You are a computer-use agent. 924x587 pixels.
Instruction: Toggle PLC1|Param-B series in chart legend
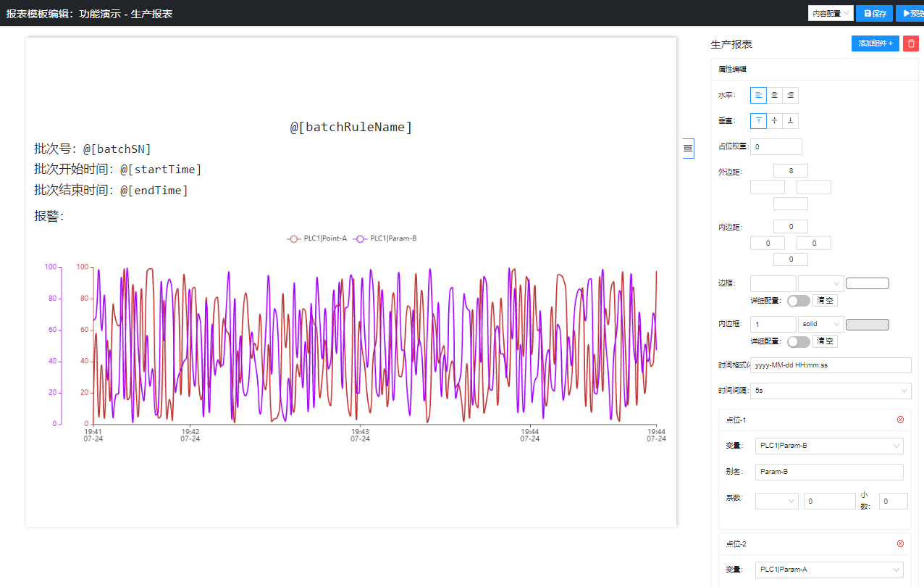pyautogui.click(x=385, y=238)
